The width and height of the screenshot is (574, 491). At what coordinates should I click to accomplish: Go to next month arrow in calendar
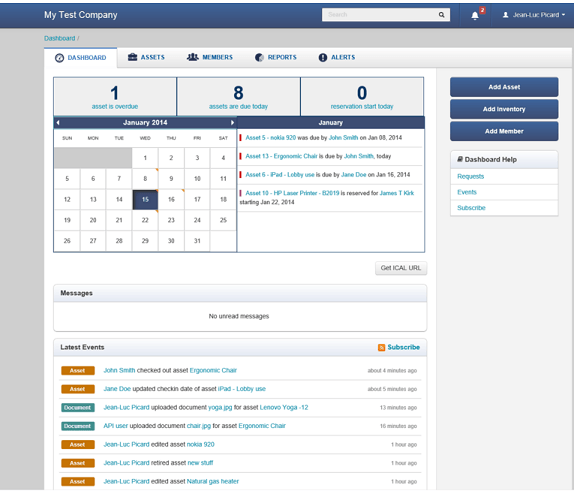(232, 123)
